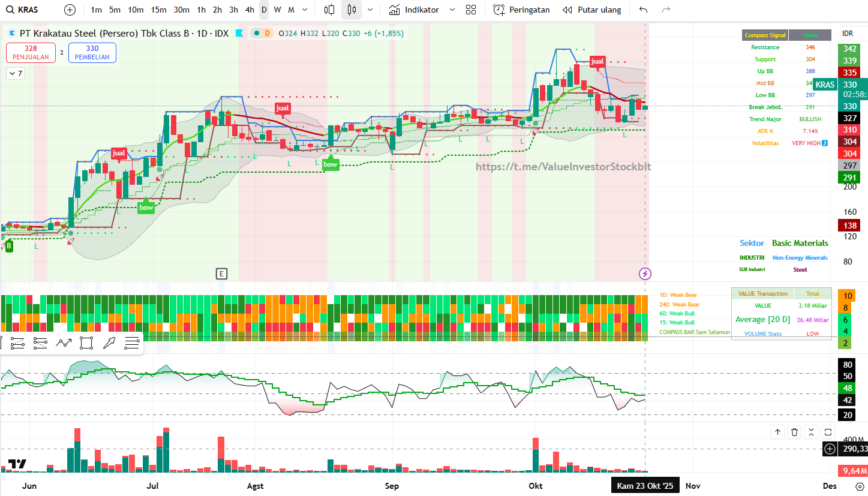
Task: Select the weekly W interval
Action: (x=277, y=10)
